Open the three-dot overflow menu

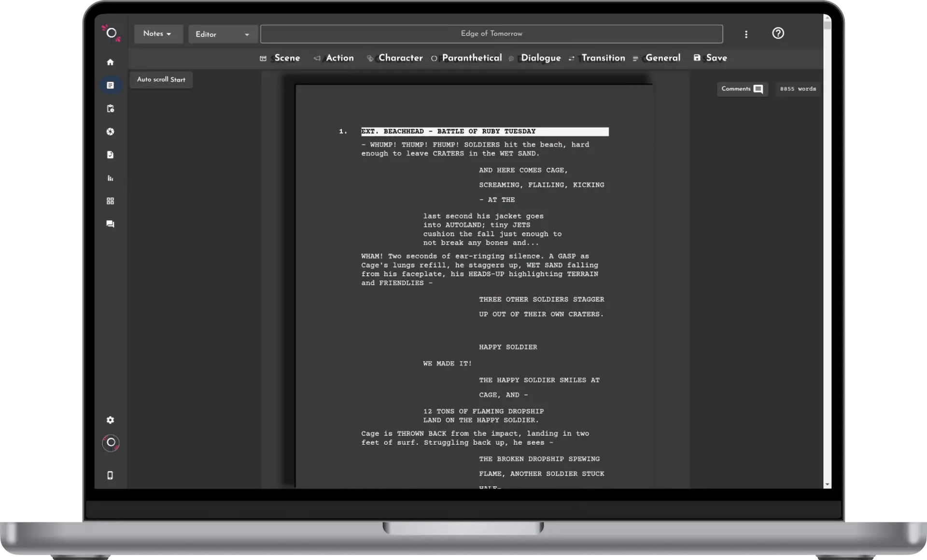click(746, 34)
